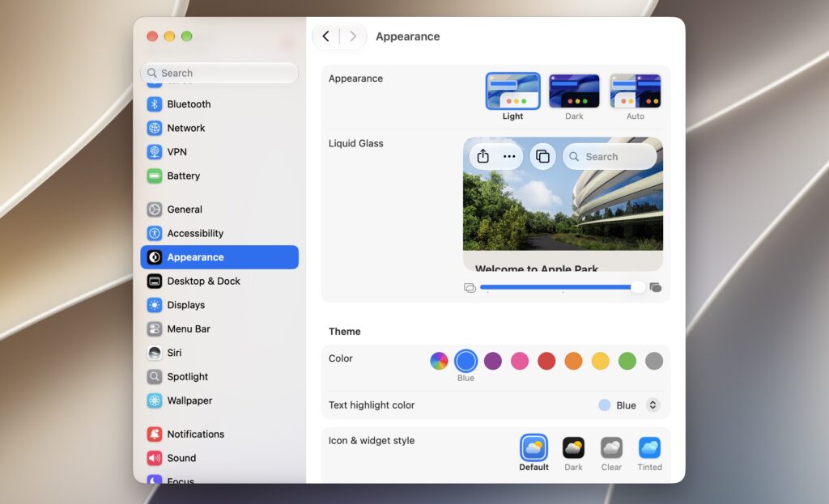This screenshot has width=829, height=504.
Task: Choose Dark icon & widget style
Action: (x=573, y=453)
